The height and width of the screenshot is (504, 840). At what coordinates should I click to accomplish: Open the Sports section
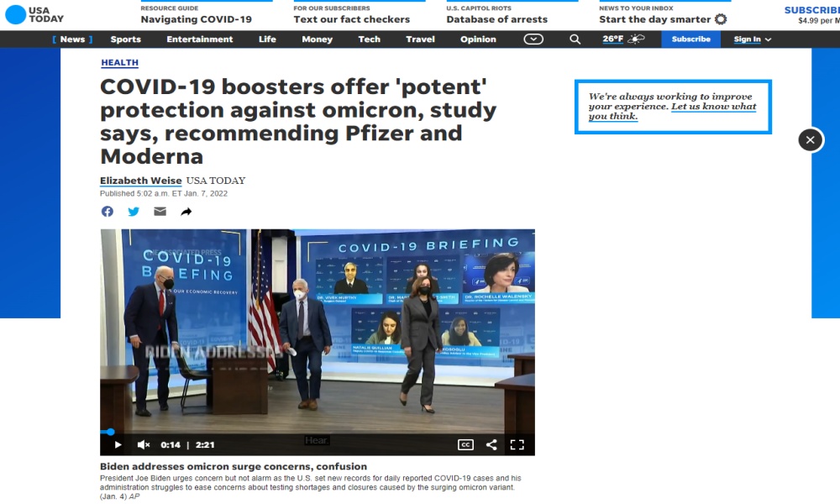pos(126,39)
